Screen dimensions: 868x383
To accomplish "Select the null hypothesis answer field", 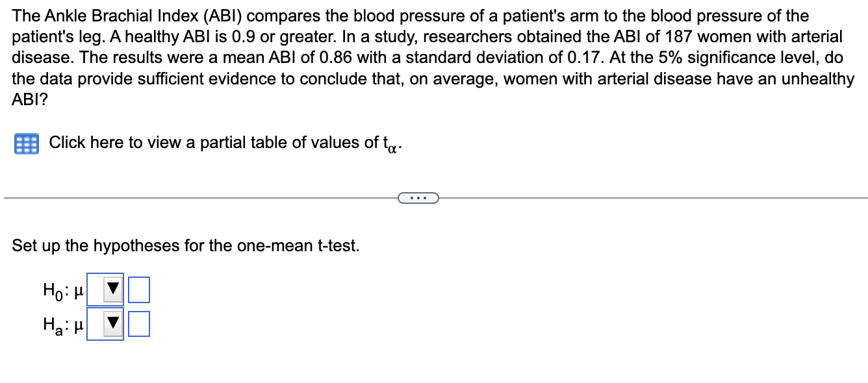I will (x=139, y=290).
